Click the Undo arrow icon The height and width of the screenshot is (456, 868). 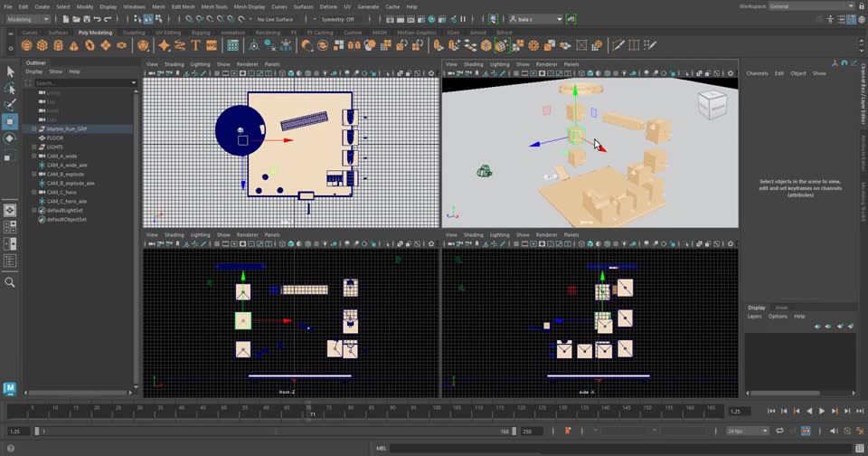click(98, 19)
